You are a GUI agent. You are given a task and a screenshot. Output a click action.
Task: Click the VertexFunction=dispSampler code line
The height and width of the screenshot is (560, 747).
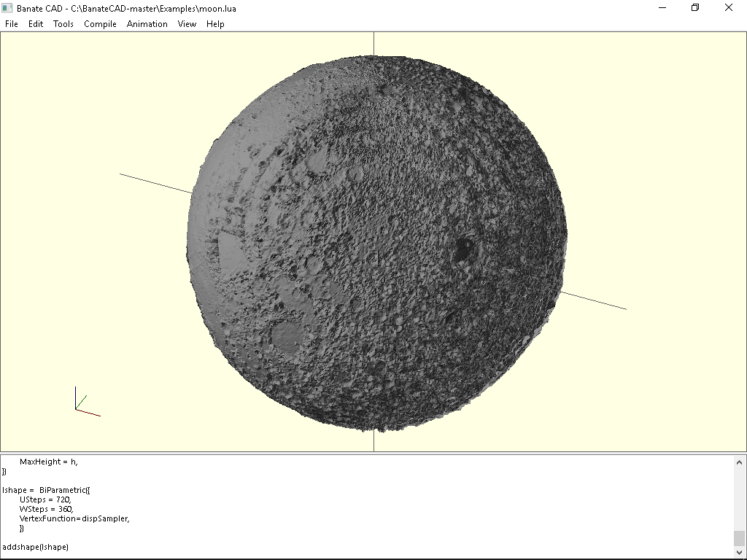tap(74, 518)
